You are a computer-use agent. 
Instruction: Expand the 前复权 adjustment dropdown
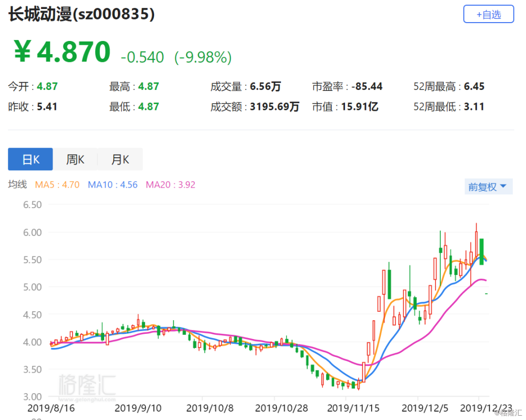(488, 187)
